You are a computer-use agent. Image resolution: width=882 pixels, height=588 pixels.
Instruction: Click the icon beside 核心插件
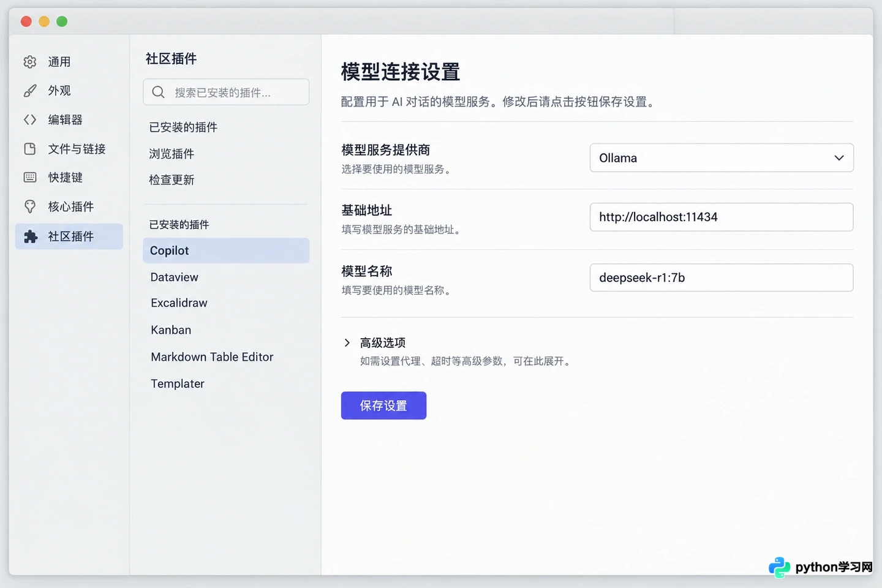click(x=30, y=206)
